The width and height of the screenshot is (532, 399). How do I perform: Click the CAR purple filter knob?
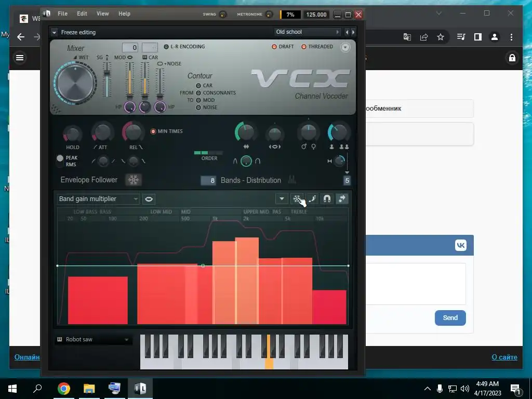[145, 107]
